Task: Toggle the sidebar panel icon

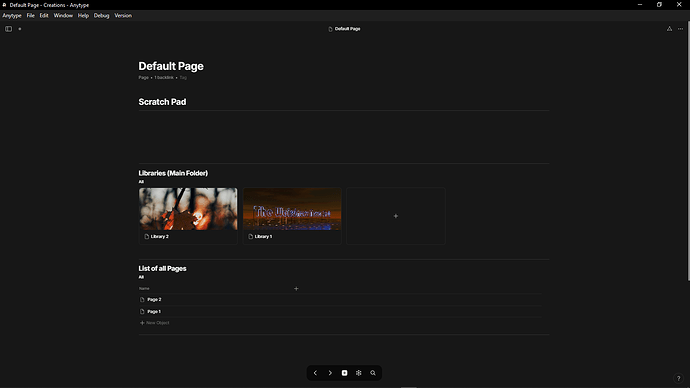Action: [8, 29]
